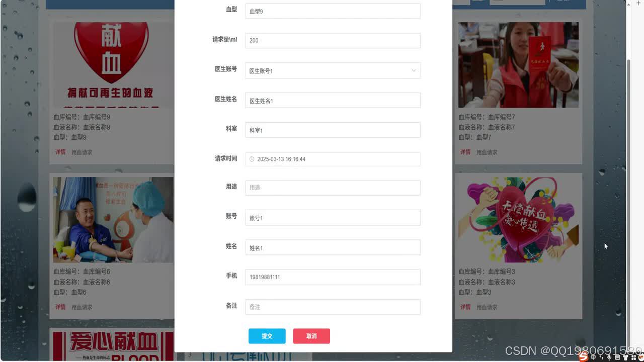Toggle Chinese/English mode on input method bar
Viewport: 644px width, 362px height.
coord(593,357)
